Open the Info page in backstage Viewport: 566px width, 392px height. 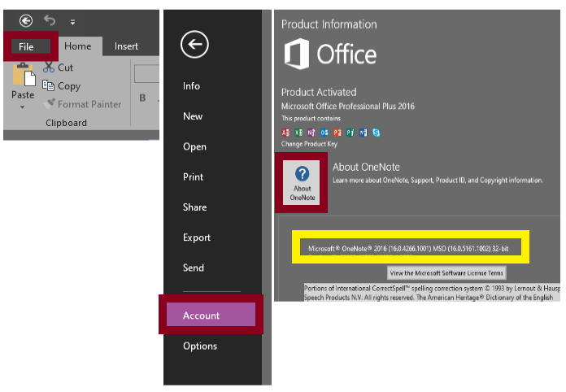click(x=191, y=86)
